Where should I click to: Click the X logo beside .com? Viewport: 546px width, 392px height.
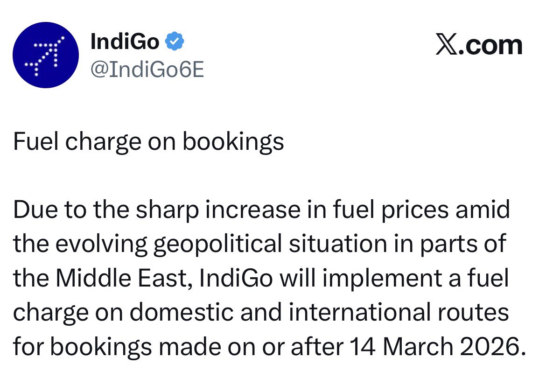tap(446, 45)
